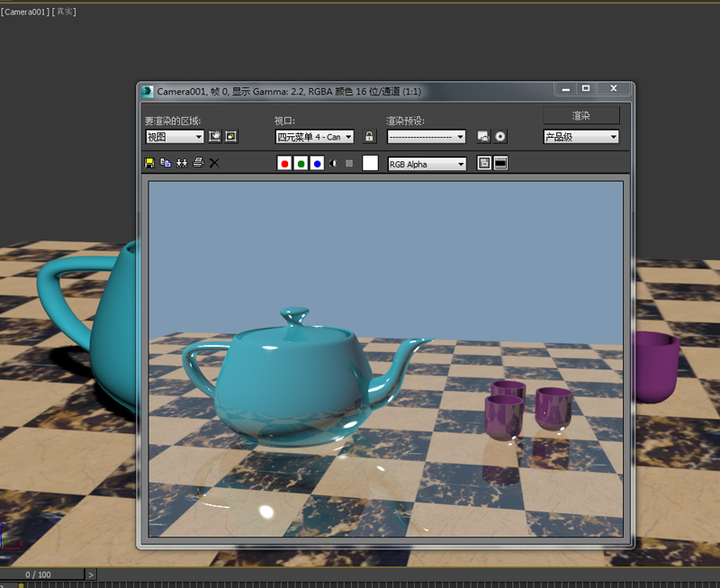720x588 pixels.
Task: Expand the 视口 viewport dropdown
Action: pyautogui.click(x=314, y=137)
